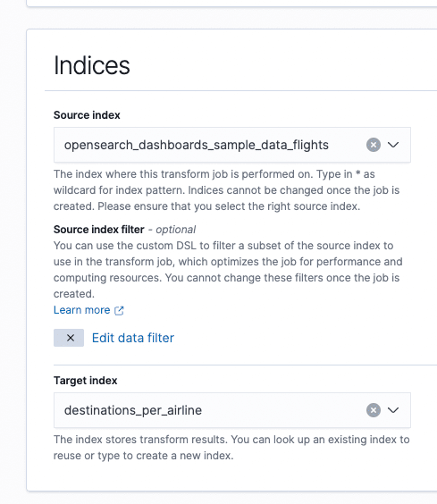The height and width of the screenshot is (504, 437).
Task: Click the target index transform results help text
Action: (x=231, y=448)
